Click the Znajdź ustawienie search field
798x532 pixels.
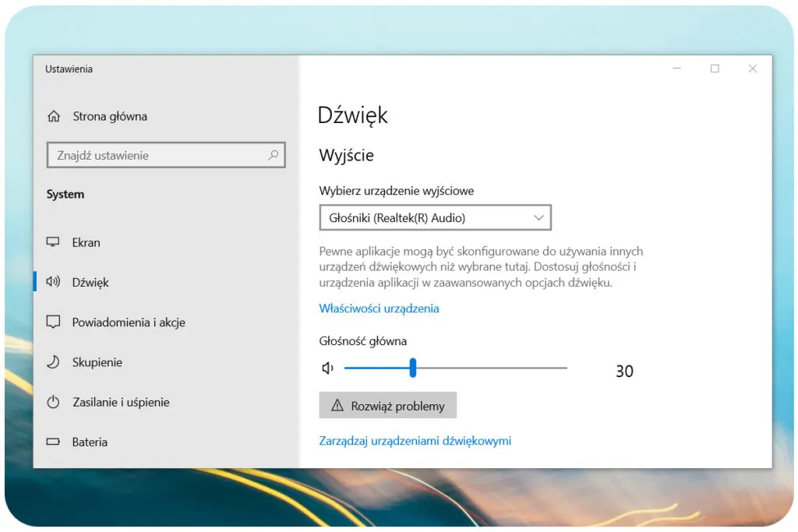point(156,156)
